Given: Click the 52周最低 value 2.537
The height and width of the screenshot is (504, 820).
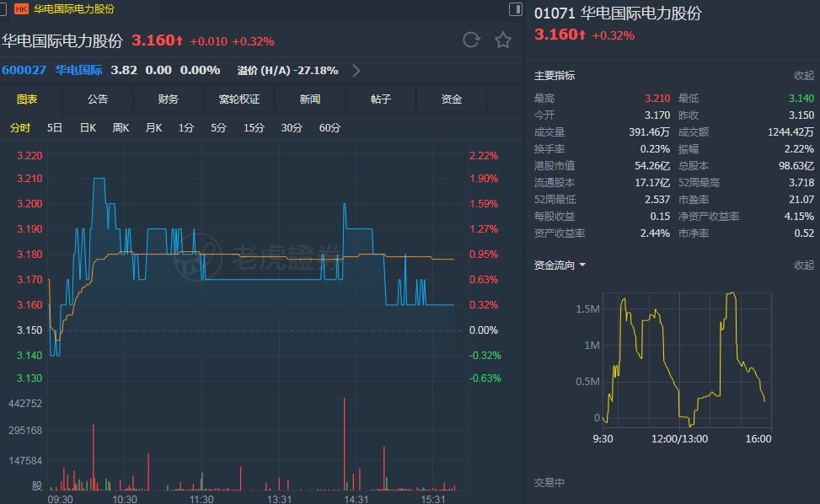Looking at the screenshot, I should (x=657, y=199).
